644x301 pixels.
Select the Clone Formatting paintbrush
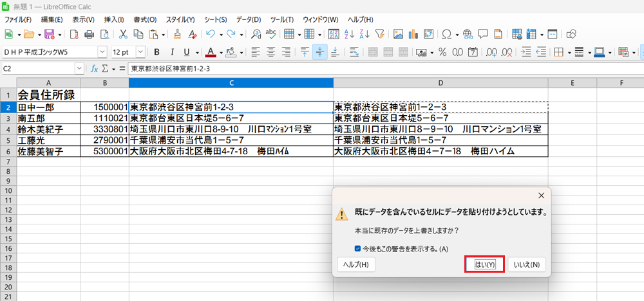click(x=177, y=34)
